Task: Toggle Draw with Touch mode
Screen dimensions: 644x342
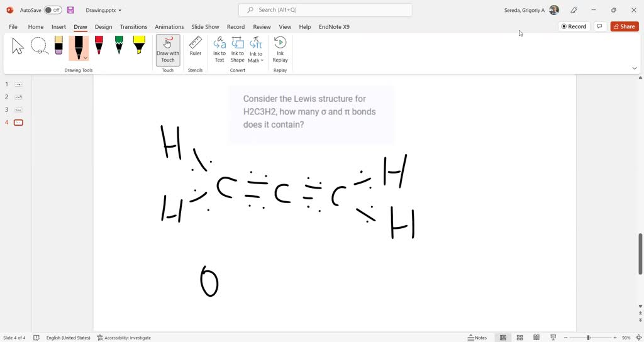Action: point(168,50)
